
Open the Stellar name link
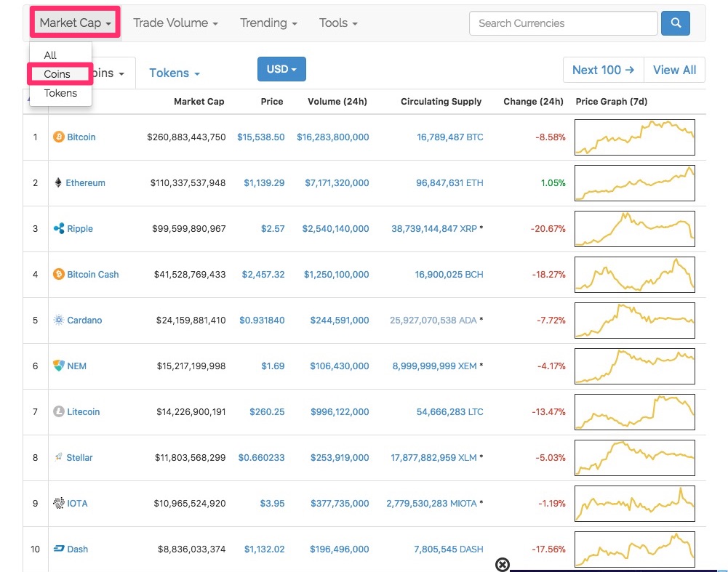click(x=79, y=457)
